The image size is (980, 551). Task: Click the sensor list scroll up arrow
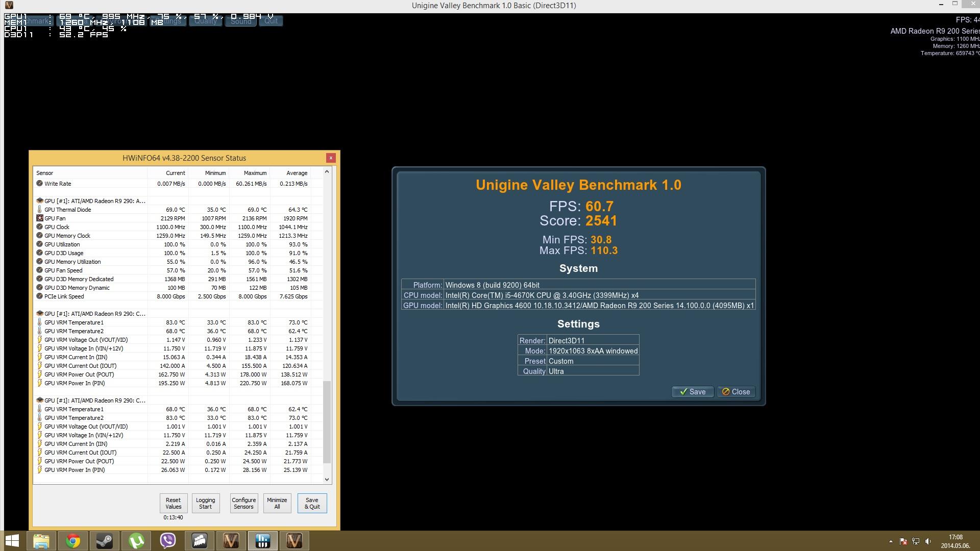click(327, 172)
